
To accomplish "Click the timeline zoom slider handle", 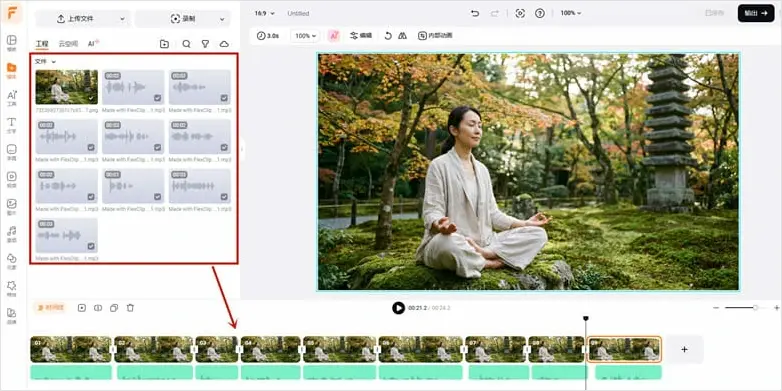I will [755, 308].
